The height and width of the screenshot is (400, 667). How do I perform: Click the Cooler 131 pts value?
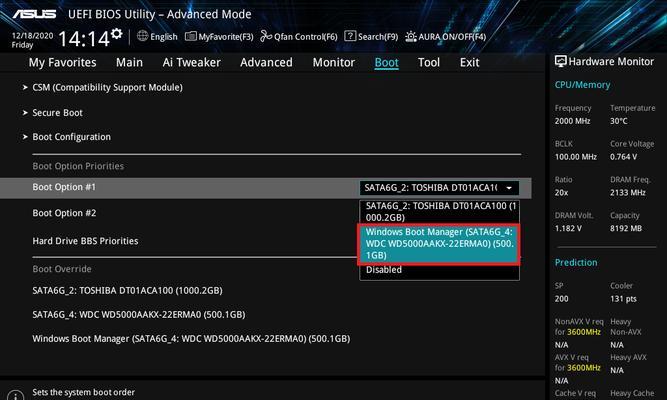point(624,299)
